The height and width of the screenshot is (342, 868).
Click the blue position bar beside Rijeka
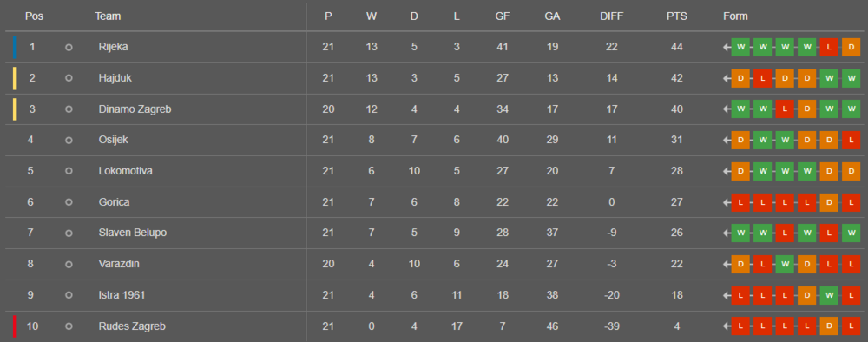click(15, 47)
